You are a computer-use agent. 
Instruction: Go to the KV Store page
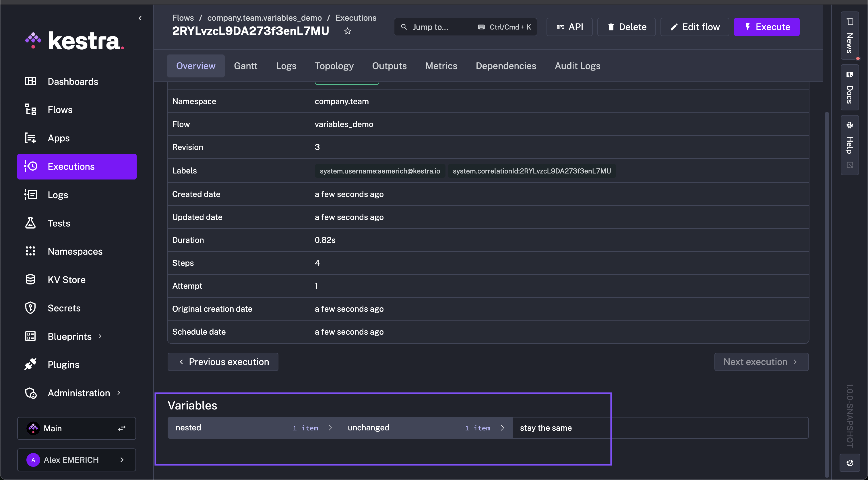tap(66, 280)
